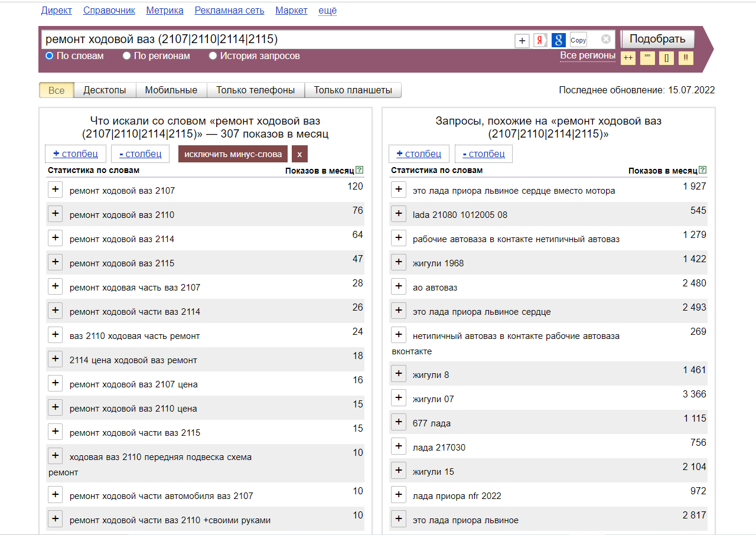Add phrase жигули 1968 with plus
Screen dimensions: 756x535
coord(399,262)
